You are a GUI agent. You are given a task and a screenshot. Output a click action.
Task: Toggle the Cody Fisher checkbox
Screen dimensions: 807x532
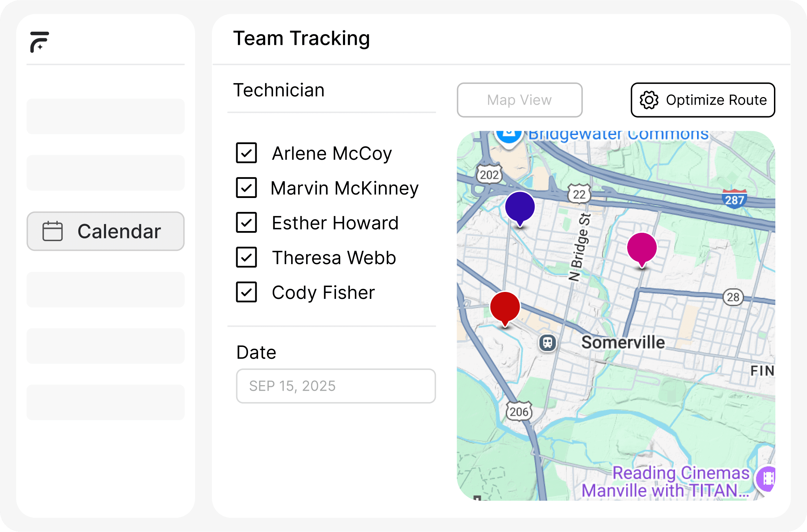[x=246, y=292]
